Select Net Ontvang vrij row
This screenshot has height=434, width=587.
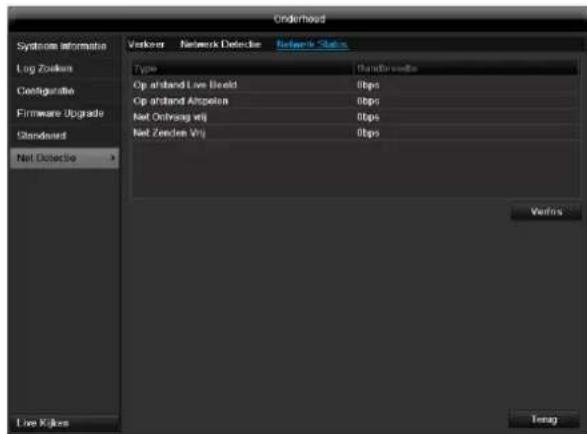tap(355, 117)
